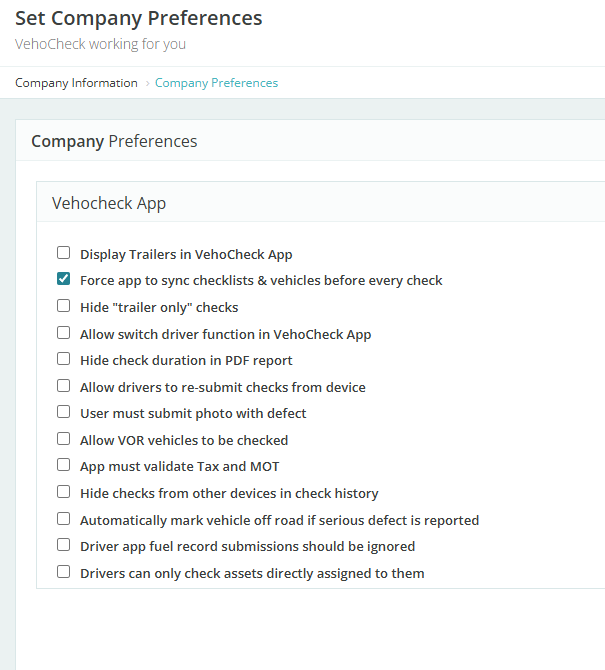The height and width of the screenshot is (670, 605).
Task: Enable User must submit photo with defect
Action: coord(64,412)
